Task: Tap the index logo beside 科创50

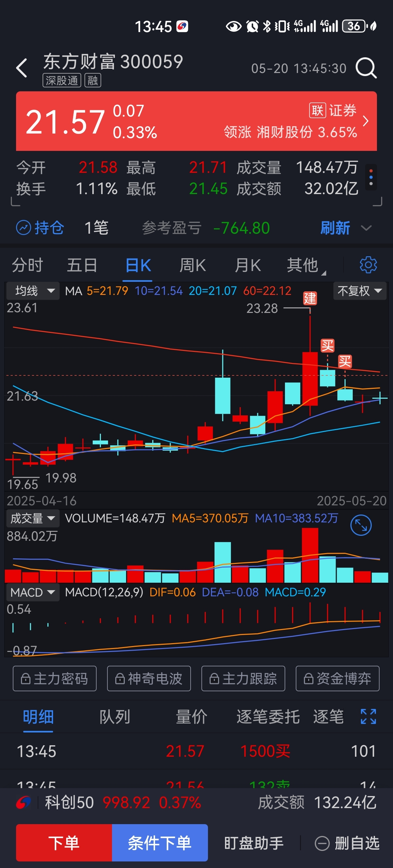Action: tap(24, 802)
